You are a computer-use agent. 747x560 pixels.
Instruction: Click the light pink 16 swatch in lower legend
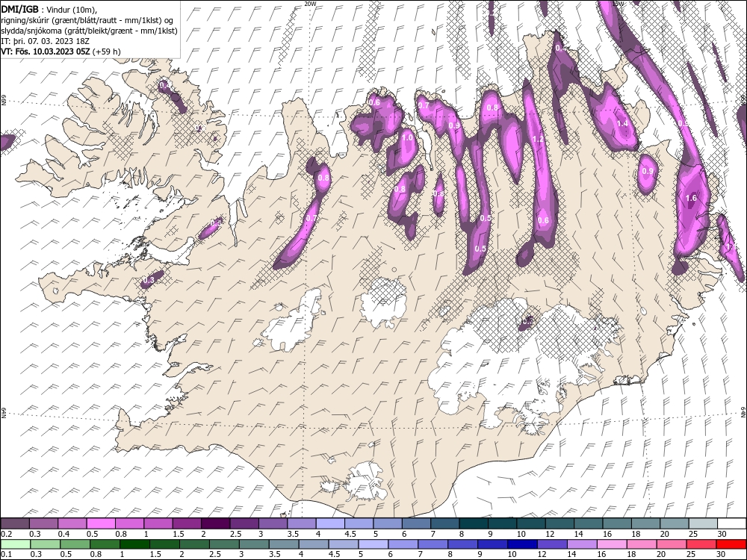click(612, 544)
